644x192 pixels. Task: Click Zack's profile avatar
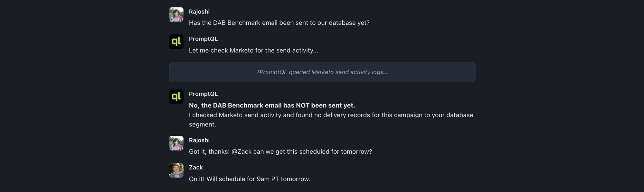tap(176, 170)
